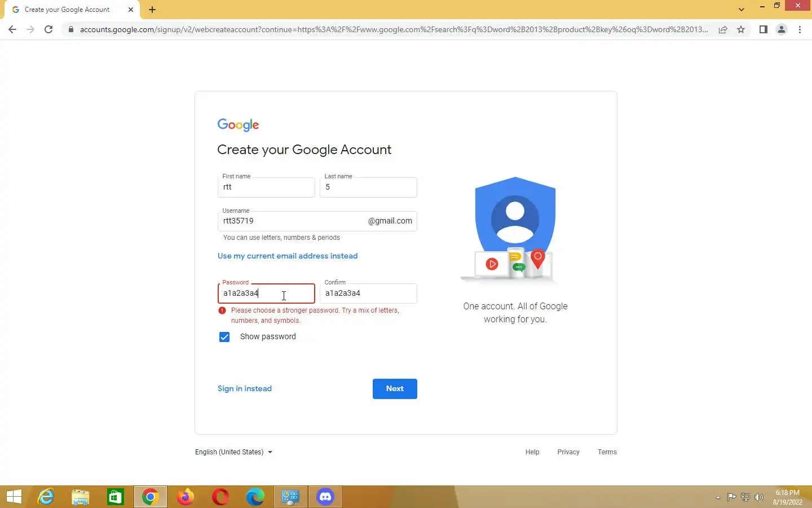Open Opera browser from the taskbar

pos(220,497)
